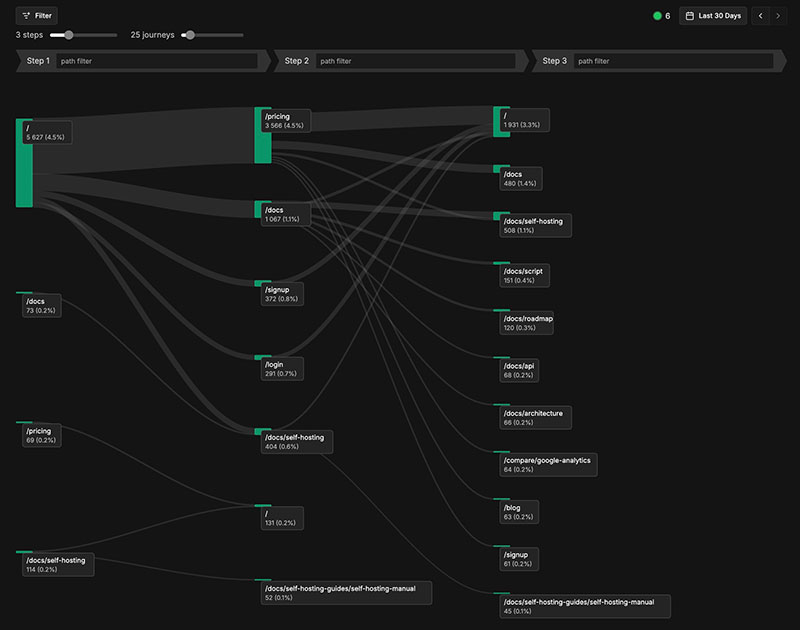Adjust the steps slider handle
The image size is (800, 630).
[x=68, y=35]
